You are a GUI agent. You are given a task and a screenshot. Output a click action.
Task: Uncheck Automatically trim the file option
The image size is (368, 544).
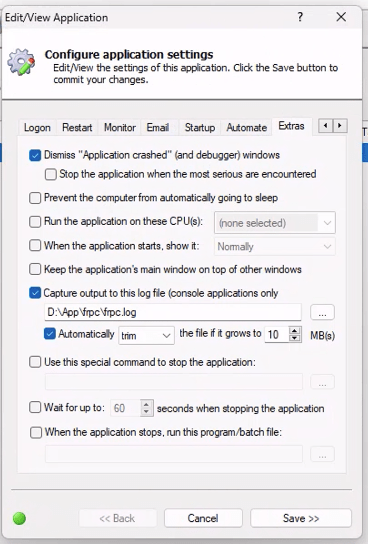(x=50, y=334)
